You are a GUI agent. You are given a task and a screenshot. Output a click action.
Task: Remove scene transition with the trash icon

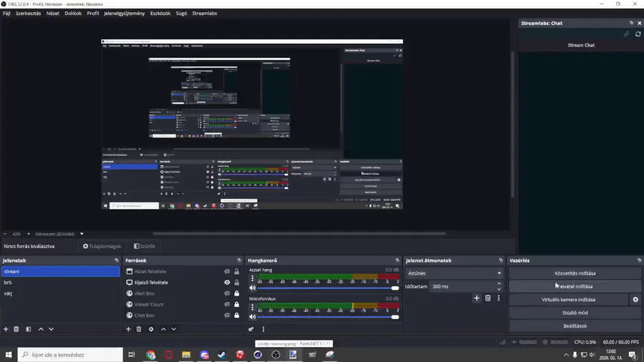[487, 298]
